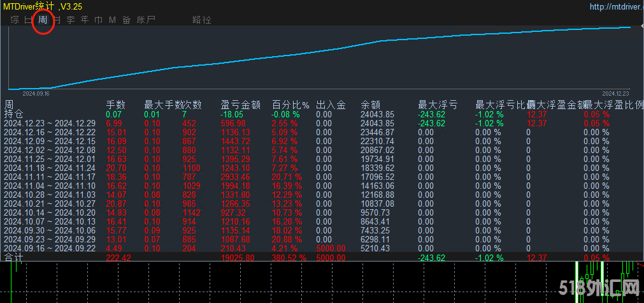
Task: Click the total percentage 380.52 %
Action: (289, 258)
